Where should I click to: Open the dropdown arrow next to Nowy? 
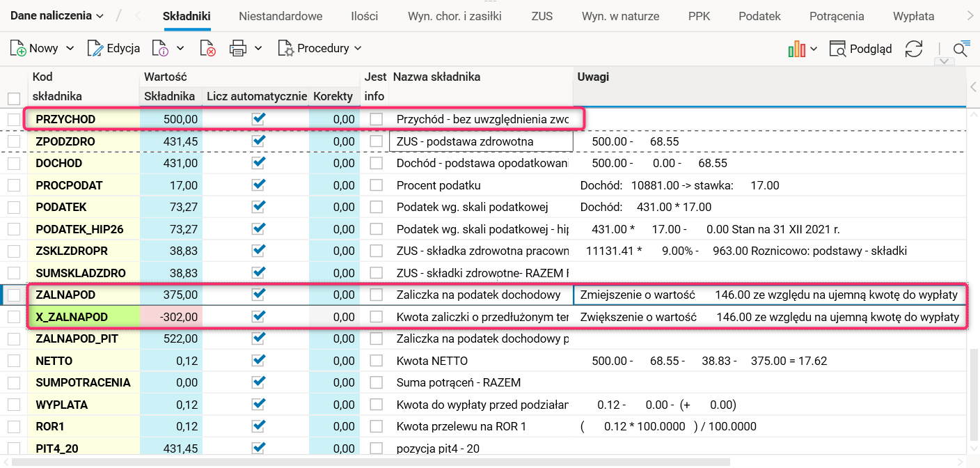pyautogui.click(x=70, y=49)
